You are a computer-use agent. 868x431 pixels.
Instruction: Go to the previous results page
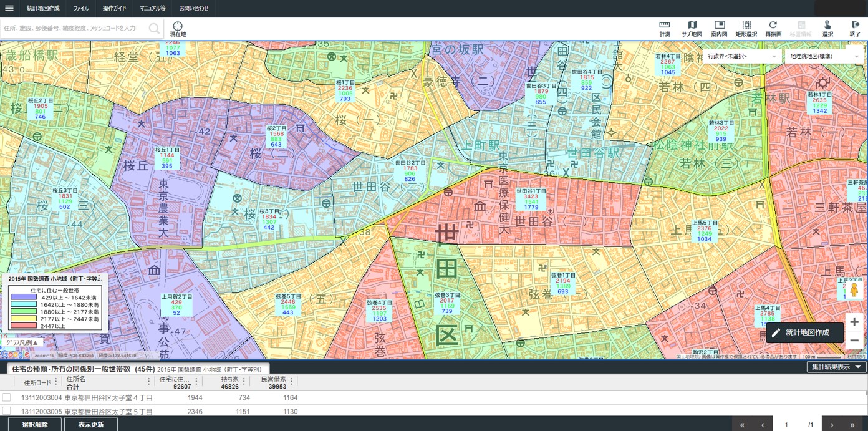point(763,425)
